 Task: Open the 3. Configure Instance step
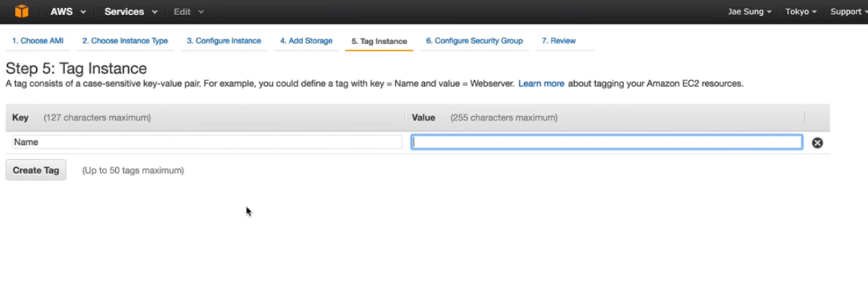click(x=224, y=41)
